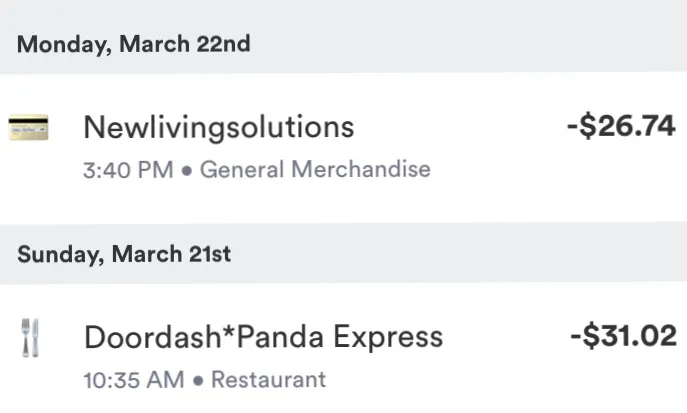Screen dimensions: 687x413
Task: Select the Sunday, March 21st date header
Action: tap(124, 254)
